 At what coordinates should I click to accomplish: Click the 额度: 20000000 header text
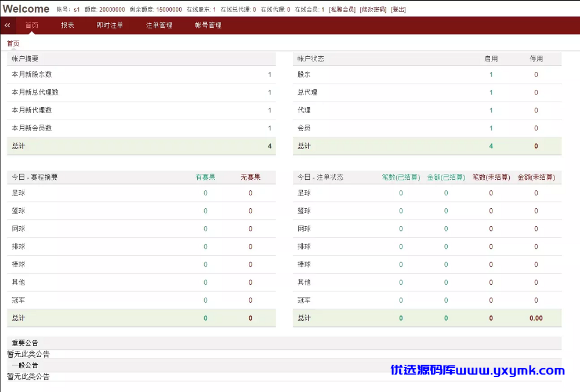[x=104, y=10]
